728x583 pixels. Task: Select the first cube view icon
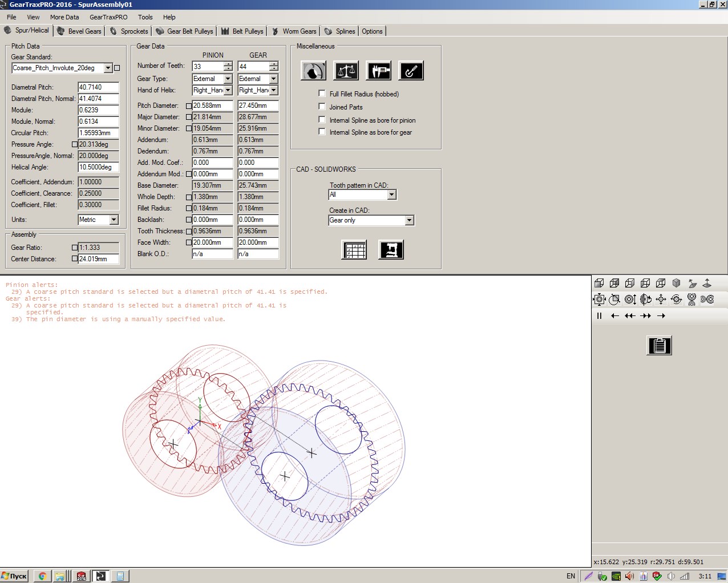point(599,283)
